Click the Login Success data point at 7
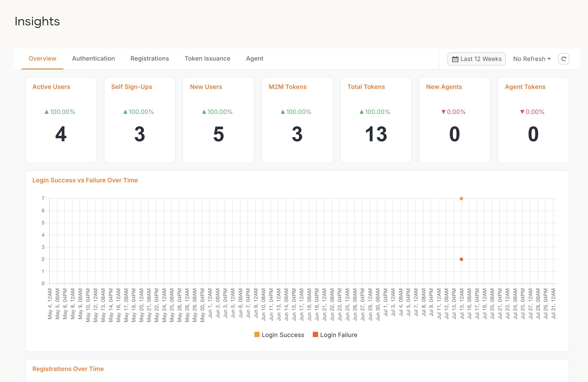588x382 pixels. 461,199
